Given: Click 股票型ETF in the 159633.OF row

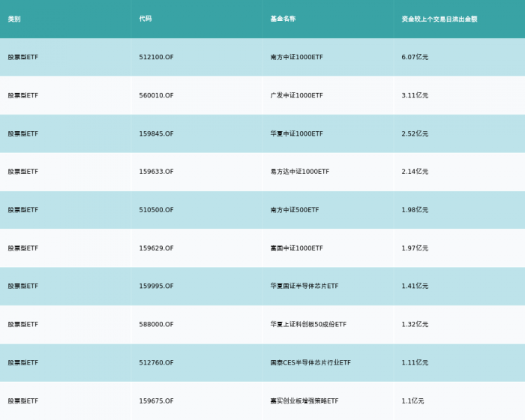Looking at the screenshot, I should click(23, 172).
